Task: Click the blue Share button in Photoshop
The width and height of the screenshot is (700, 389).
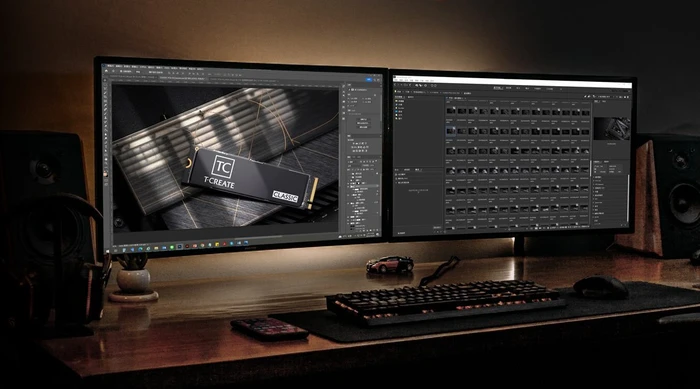Action: [368, 79]
